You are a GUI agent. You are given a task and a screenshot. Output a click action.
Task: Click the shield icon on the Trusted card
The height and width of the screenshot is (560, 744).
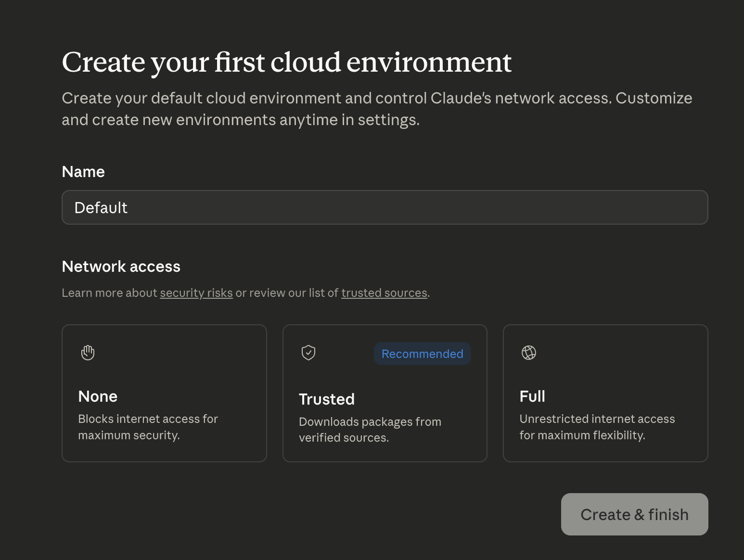point(308,352)
